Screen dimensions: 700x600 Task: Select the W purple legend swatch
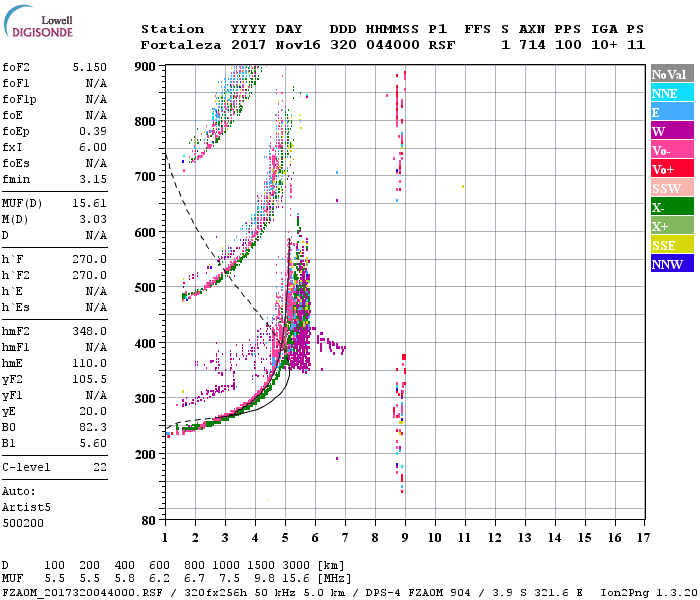click(x=672, y=130)
